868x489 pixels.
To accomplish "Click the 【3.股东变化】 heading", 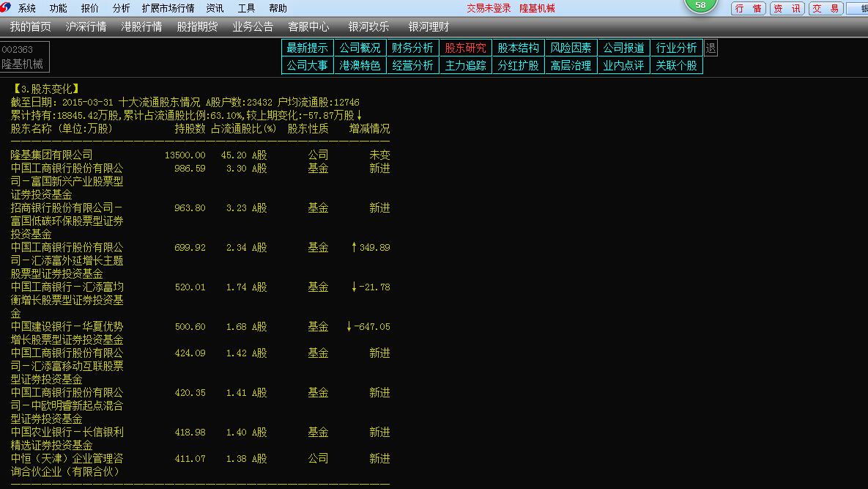I will point(46,89).
